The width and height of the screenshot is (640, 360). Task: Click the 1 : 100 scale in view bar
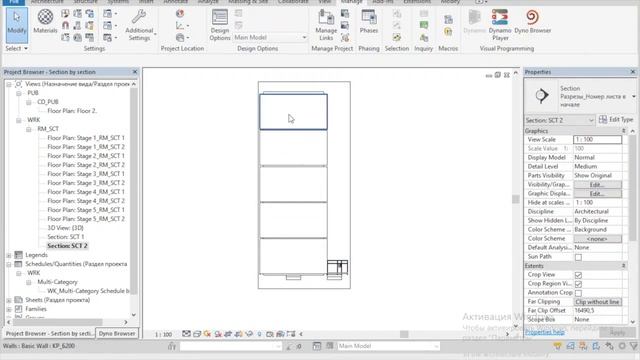point(163,334)
